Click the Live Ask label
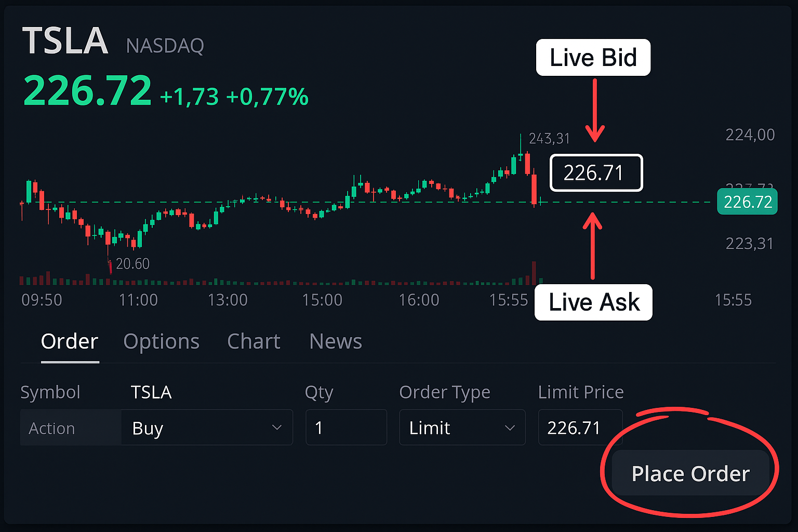 593,302
